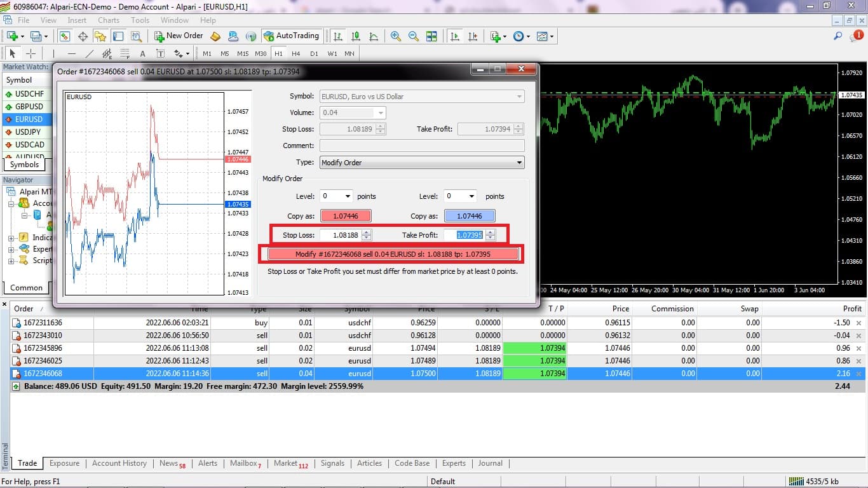Select EURUSD in Market Watch
The height and width of the screenshot is (488, 868).
point(29,119)
